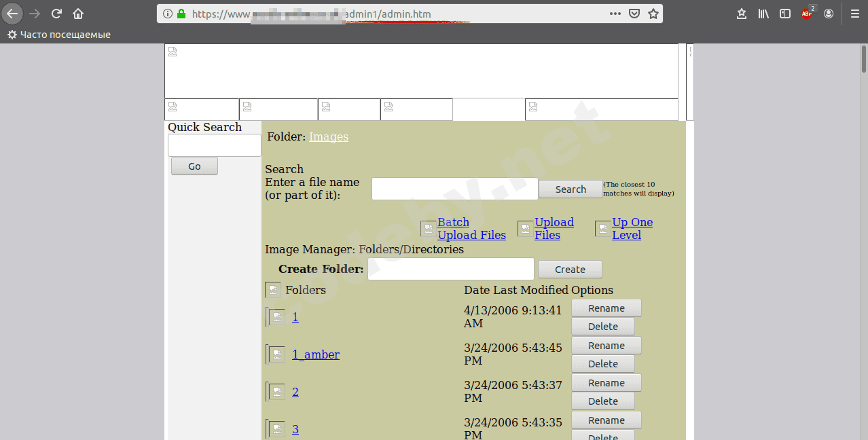
Task: Go back to the previous page
Action: (12, 14)
